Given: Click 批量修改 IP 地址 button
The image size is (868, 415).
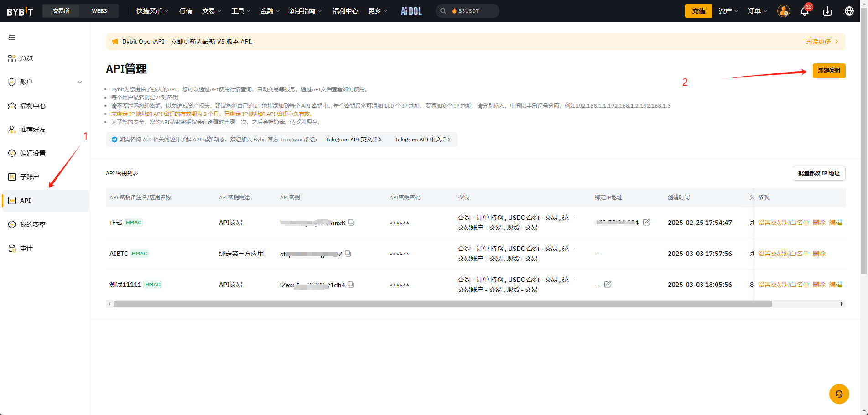Looking at the screenshot, I should 819,173.
